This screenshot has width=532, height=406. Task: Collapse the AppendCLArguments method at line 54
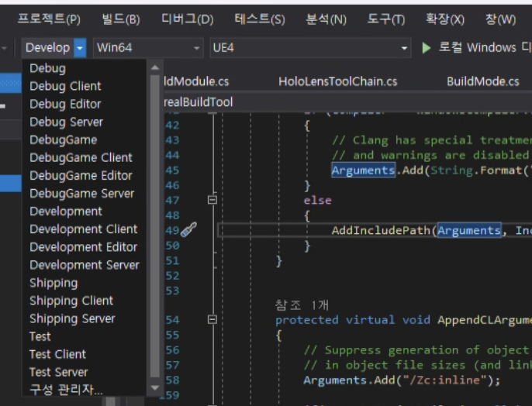pyautogui.click(x=212, y=319)
